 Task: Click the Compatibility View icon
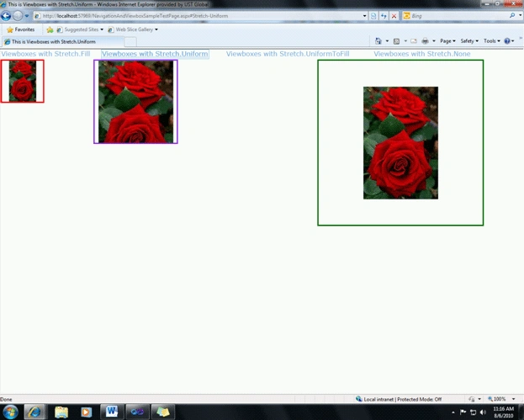(373, 16)
